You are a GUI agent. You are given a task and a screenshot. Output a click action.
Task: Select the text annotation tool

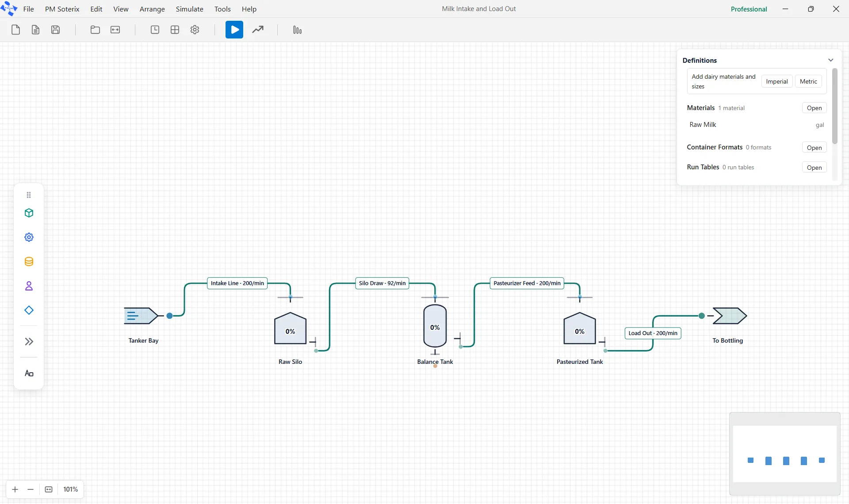click(29, 374)
